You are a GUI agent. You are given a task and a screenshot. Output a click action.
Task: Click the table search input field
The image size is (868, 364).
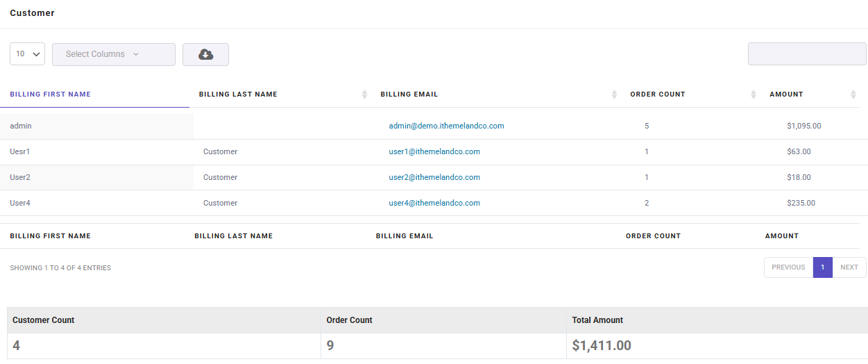(807, 54)
